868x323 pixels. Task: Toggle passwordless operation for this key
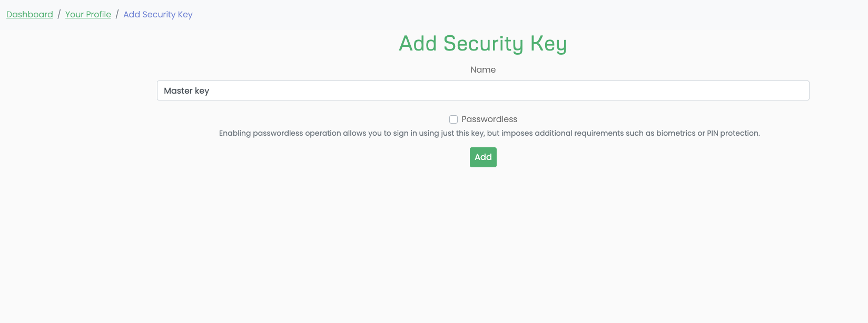point(453,119)
